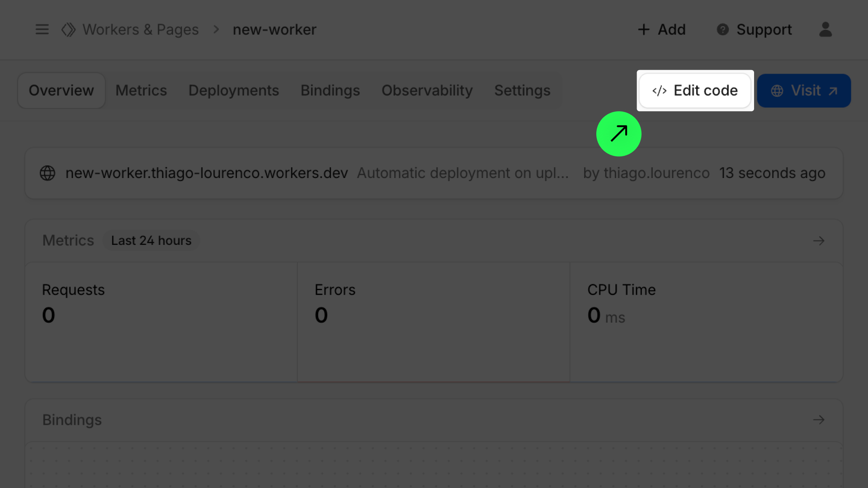The height and width of the screenshot is (488, 868).
Task: Click the globe icon in the Visit button
Action: 777,90
